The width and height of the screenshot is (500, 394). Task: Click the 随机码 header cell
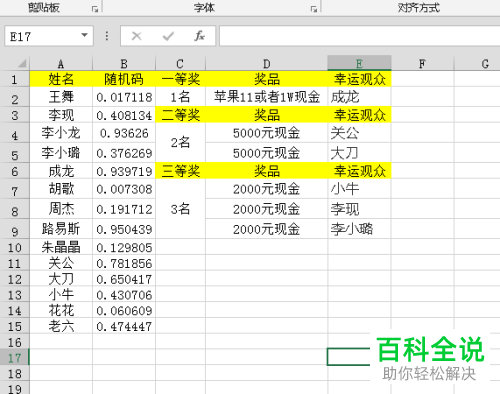click(x=124, y=79)
